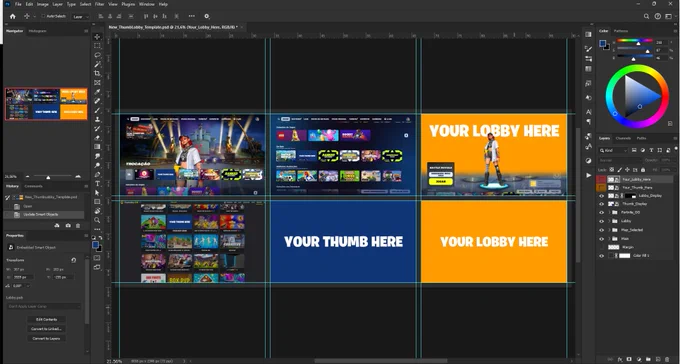This screenshot has width=680, height=364.
Task: Select the Rectangular Marquee tool
Action: pyautogui.click(x=97, y=46)
